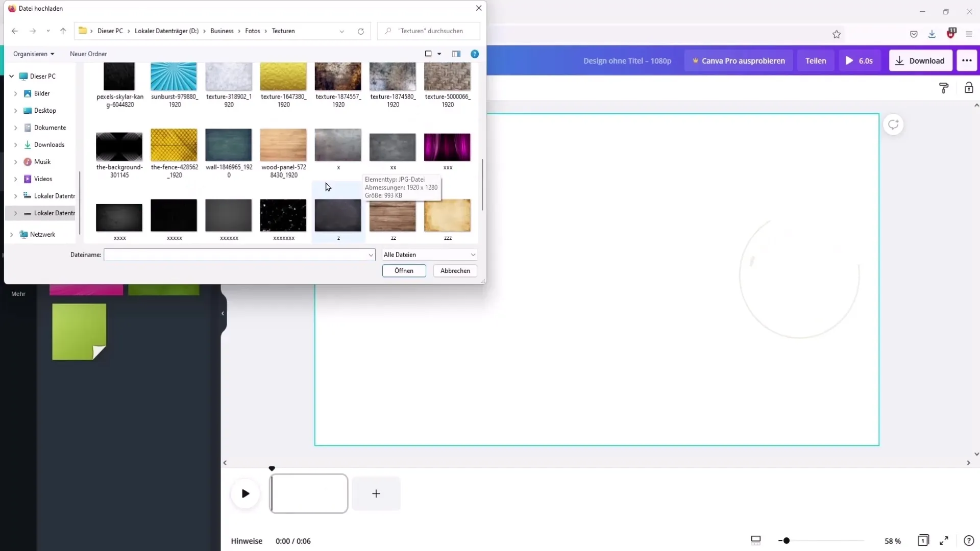Play the timeline with play button

coord(246,493)
